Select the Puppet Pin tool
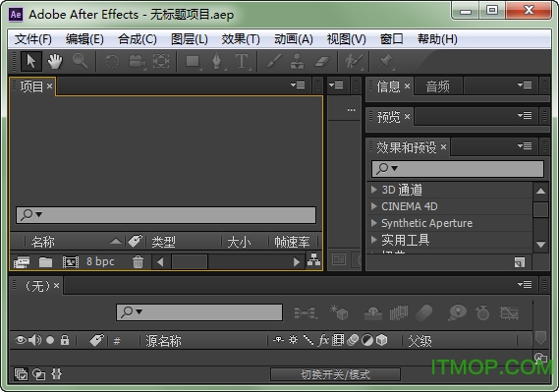This screenshot has width=559, height=392. coord(385,61)
